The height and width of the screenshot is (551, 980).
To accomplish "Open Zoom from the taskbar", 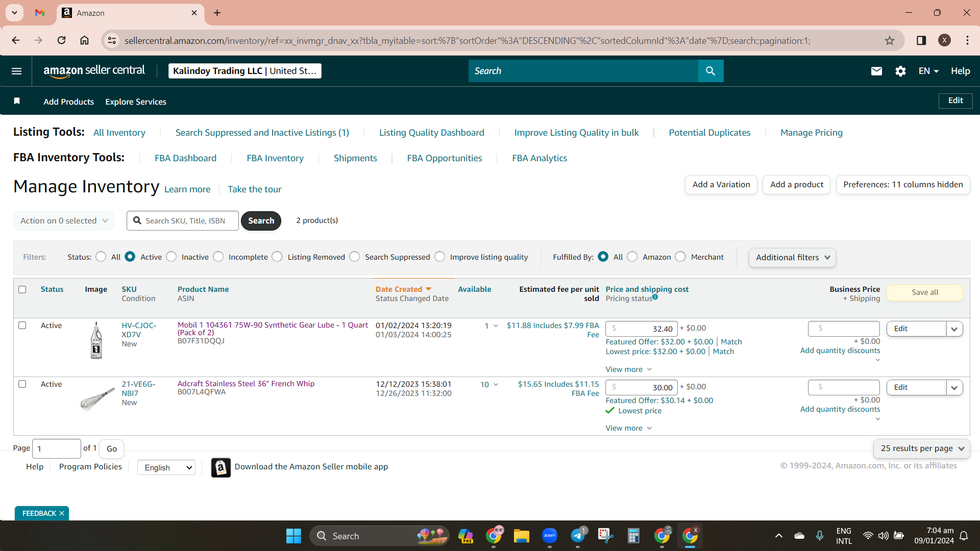I will tap(549, 536).
